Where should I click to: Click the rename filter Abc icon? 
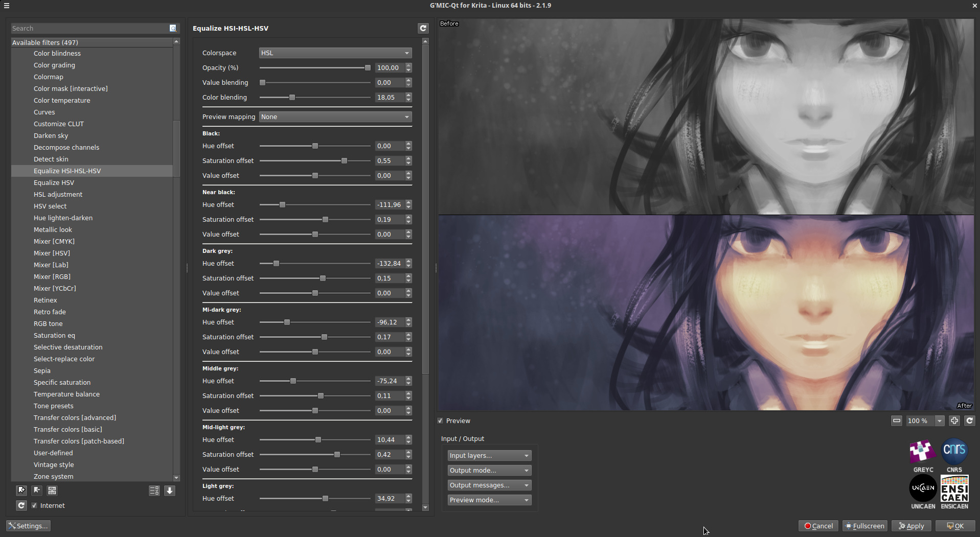(x=52, y=491)
